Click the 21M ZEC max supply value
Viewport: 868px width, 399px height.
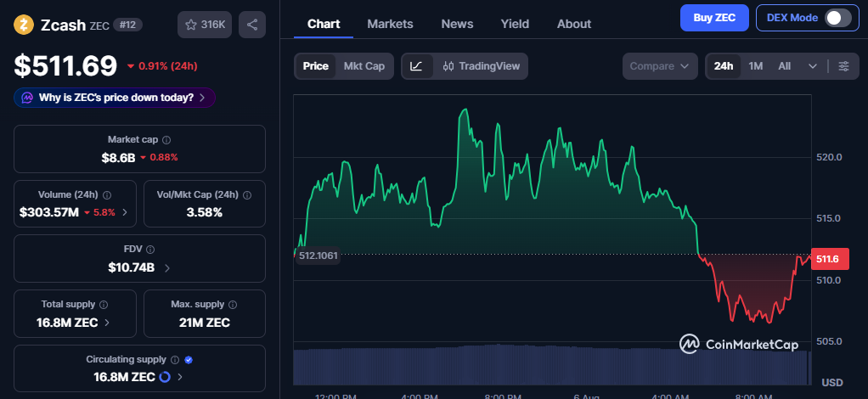[205, 323]
